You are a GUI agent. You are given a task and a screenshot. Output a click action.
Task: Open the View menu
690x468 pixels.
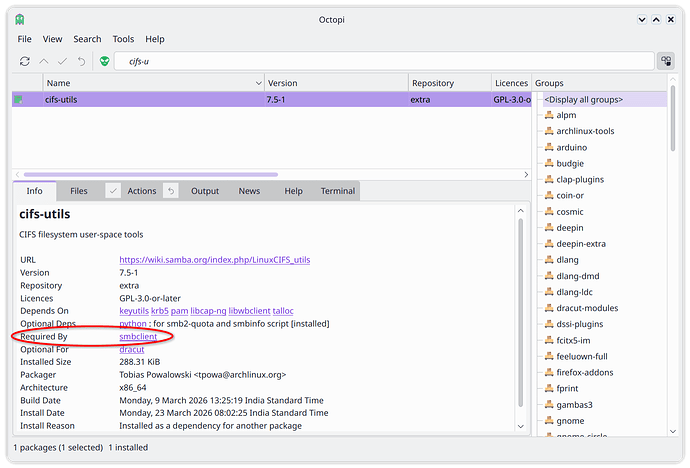[52, 39]
